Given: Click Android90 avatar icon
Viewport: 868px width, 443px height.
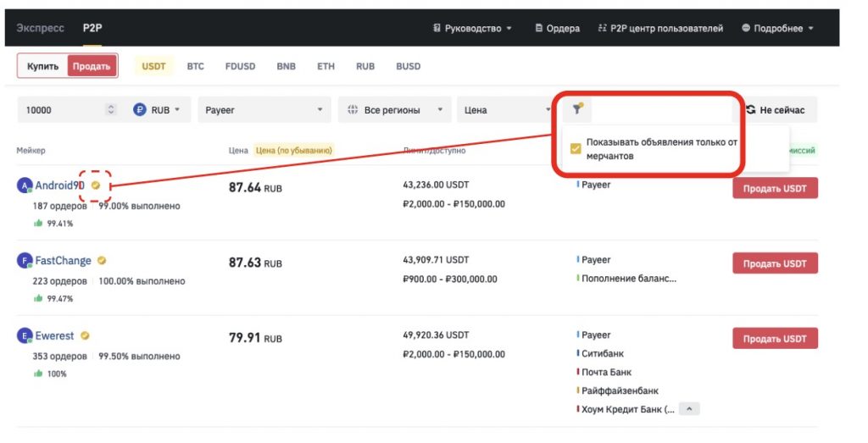Looking at the screenshot, I should 25,186.
